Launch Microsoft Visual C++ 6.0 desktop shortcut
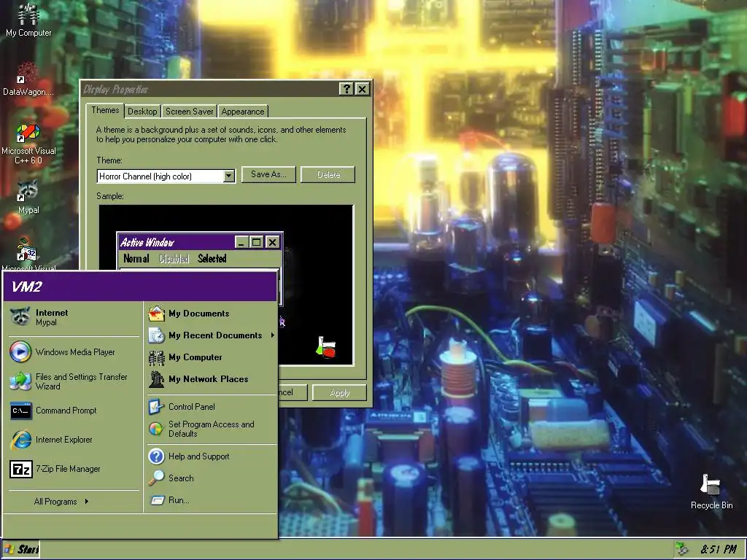This screenshot has height=560, width=747. [x=28, y=144]
